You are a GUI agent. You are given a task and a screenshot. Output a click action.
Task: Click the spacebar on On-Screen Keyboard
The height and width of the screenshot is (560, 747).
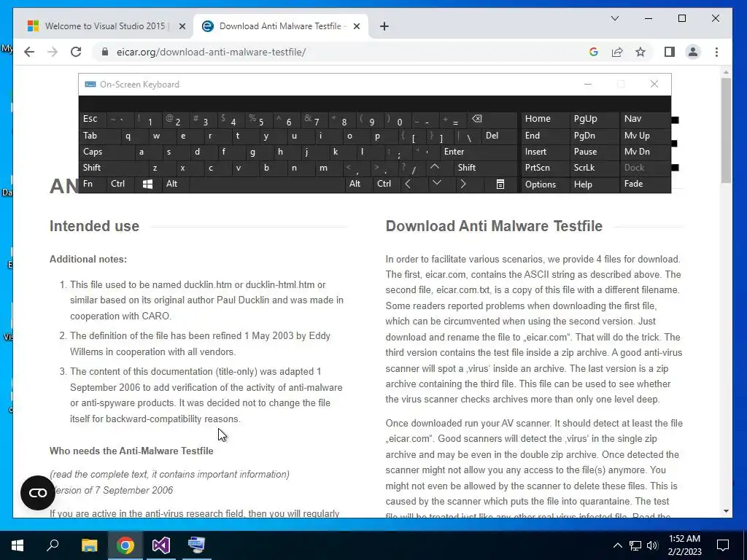pos(267,184)
